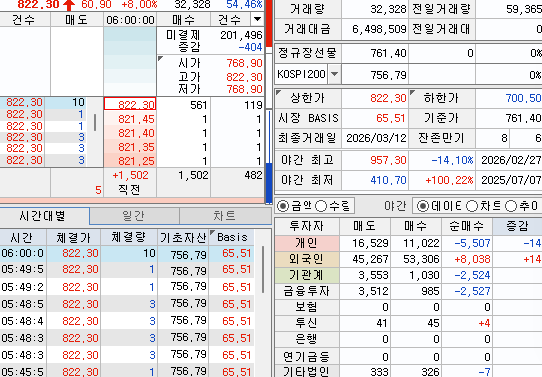Select the 차트 radio button
542x377 pixels.
tap(471, 206)
